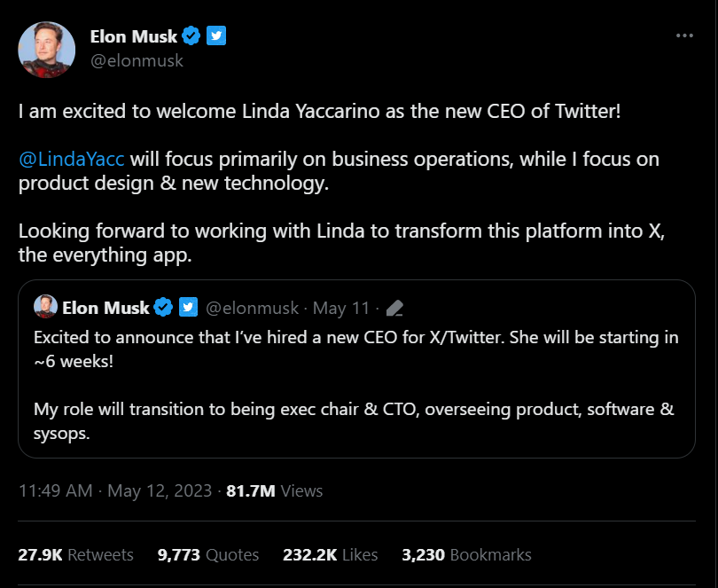Click the @elonmusk handle under the name
Screen dimensions: 718x588
click(137, 61)
